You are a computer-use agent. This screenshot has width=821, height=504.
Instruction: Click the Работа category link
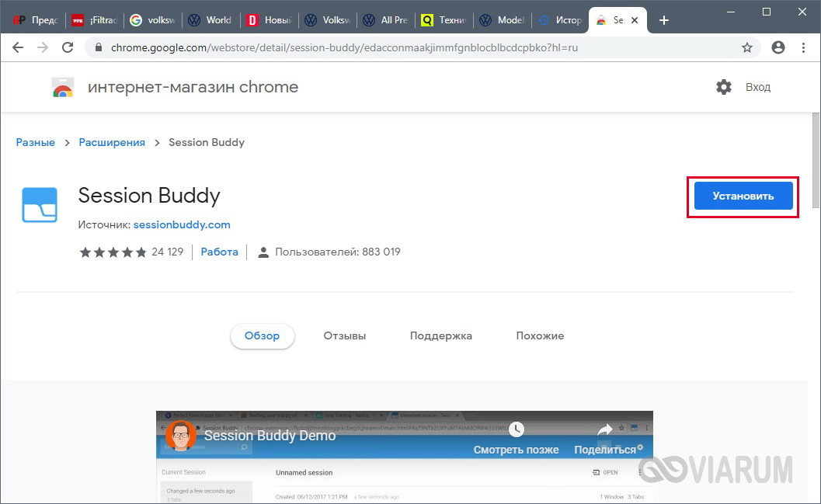(x=219, y=252)
